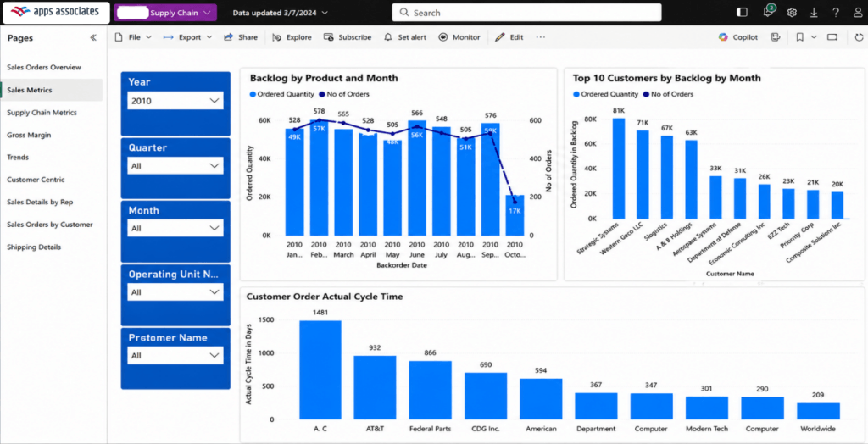Click Edit in the toolbar
Image resolution: width=868 pixels, height=444 pixels.
[x=509, y=37]
